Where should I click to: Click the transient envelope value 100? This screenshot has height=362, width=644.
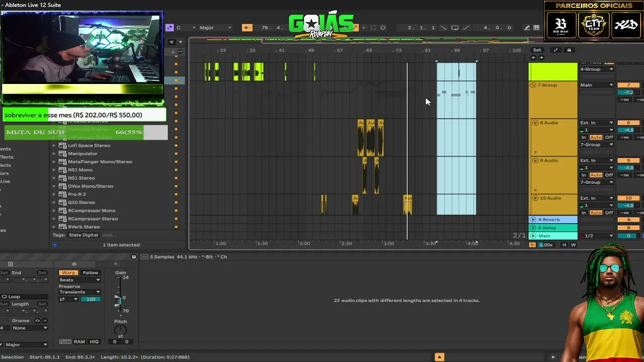click(x=91, y=299)
